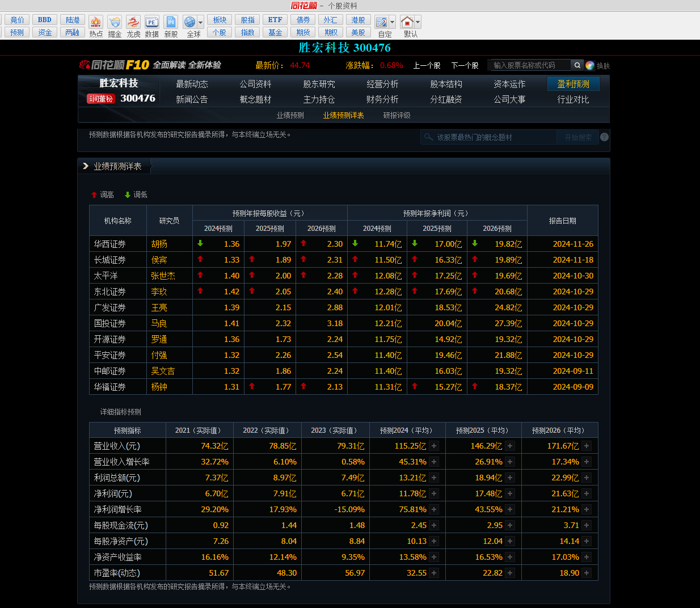This screenshot has width=700, height=608.
Task: Open analyst 张世杰 link
Action: (x=163, y=276)
